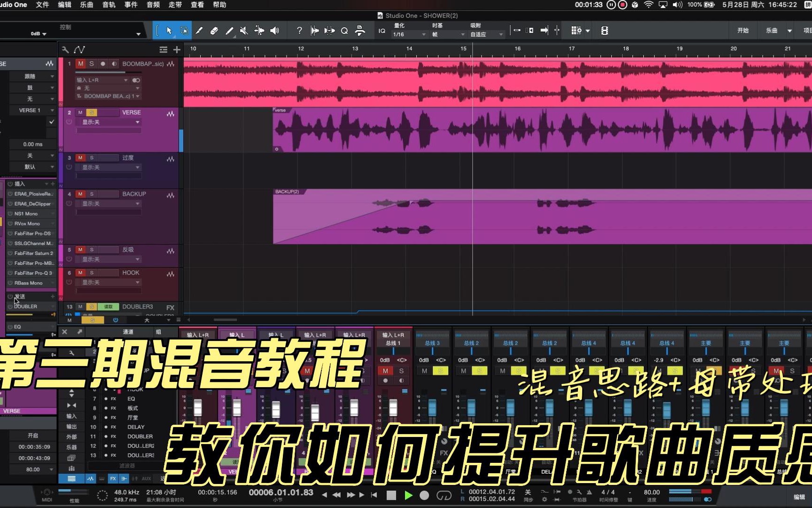Open FabFilter Pro-Q 3 insert plugin
This screenshot has width=812, height=508.
[x=32, y=273]
